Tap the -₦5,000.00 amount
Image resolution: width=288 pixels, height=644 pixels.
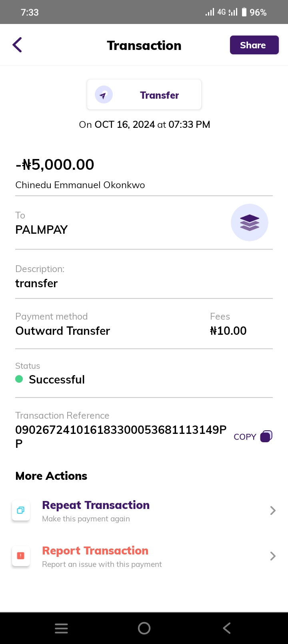tap(55, 165)
